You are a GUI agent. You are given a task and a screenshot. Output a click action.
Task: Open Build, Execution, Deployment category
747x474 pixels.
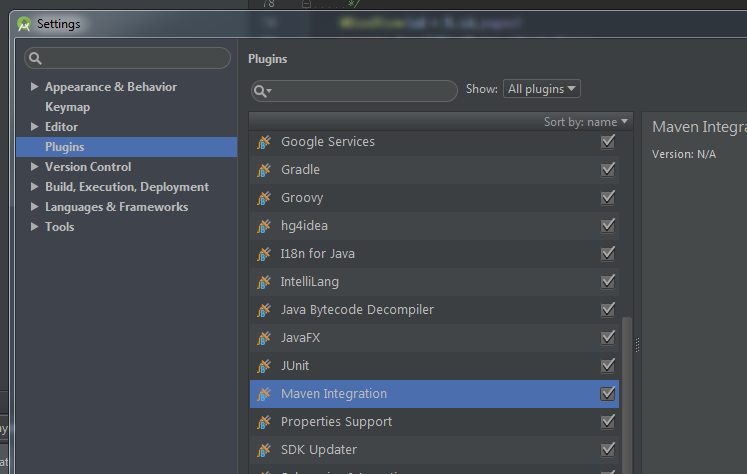point(127,187)
